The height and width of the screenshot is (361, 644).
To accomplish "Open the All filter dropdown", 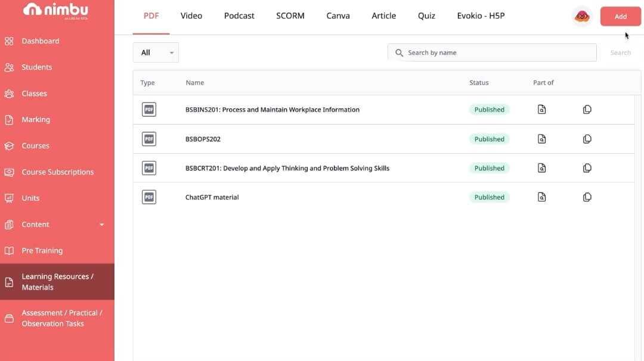I will 156,52.
